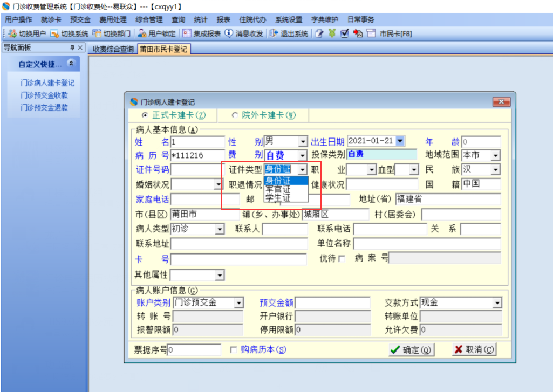553x392 pixels.
Task: Open the 就诊卡 menu
Action: coord(51,20)
